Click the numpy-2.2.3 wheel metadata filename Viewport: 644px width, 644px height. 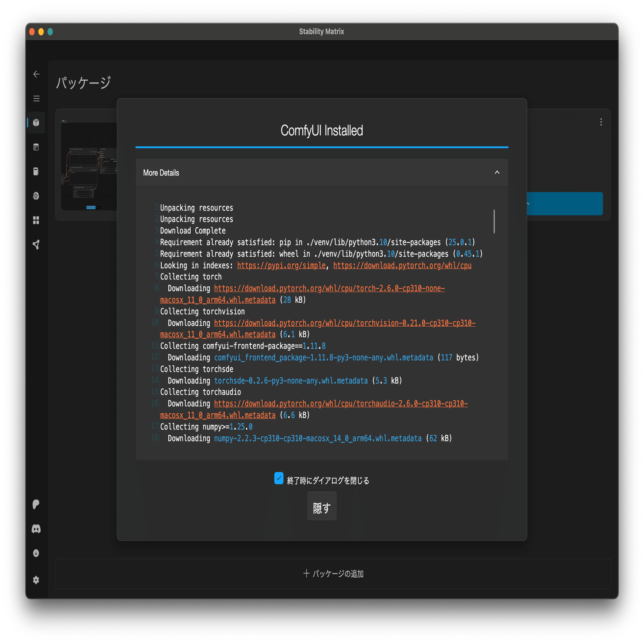(318, 438)
